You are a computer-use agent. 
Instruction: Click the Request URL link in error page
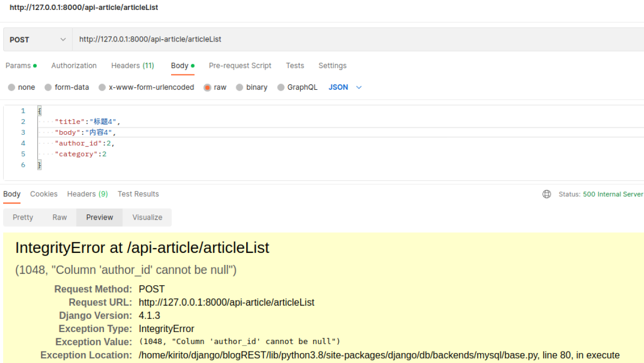pos(226,302)
